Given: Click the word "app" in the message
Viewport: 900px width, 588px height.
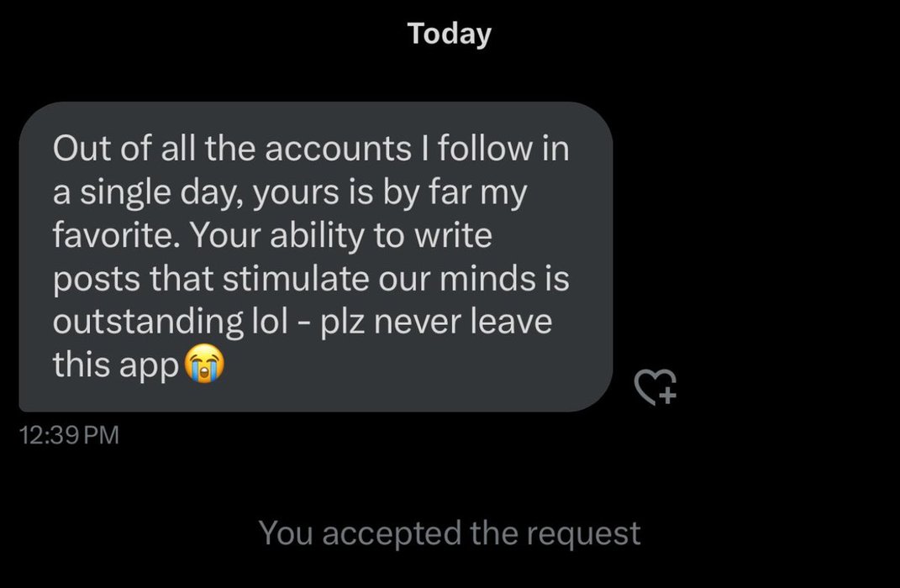Looking at the screenshot, I should pyautogui.click(x=152, y=366).
